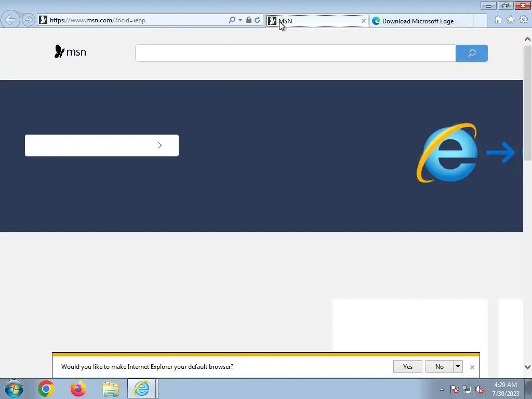This screenshot has height=399, width=532.
Task: Launch Google Chrome from taskbar
Action: pyautogui.click(x=46, y=389)
